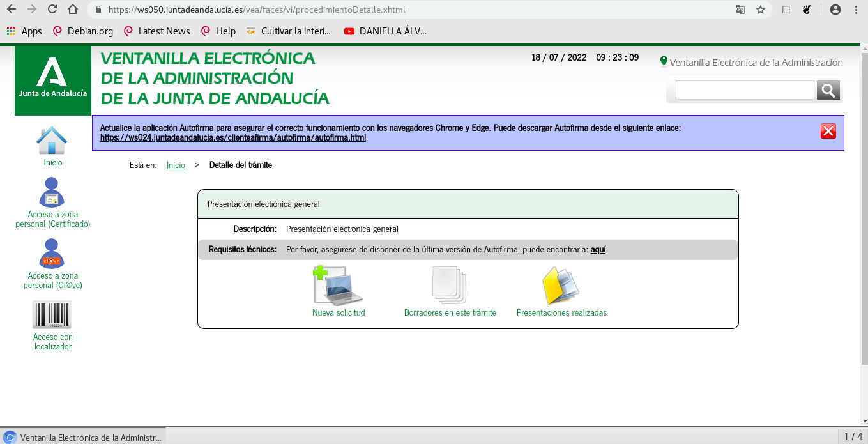Click the browser back arrow

pyautogui.click(x=13, y=10)
